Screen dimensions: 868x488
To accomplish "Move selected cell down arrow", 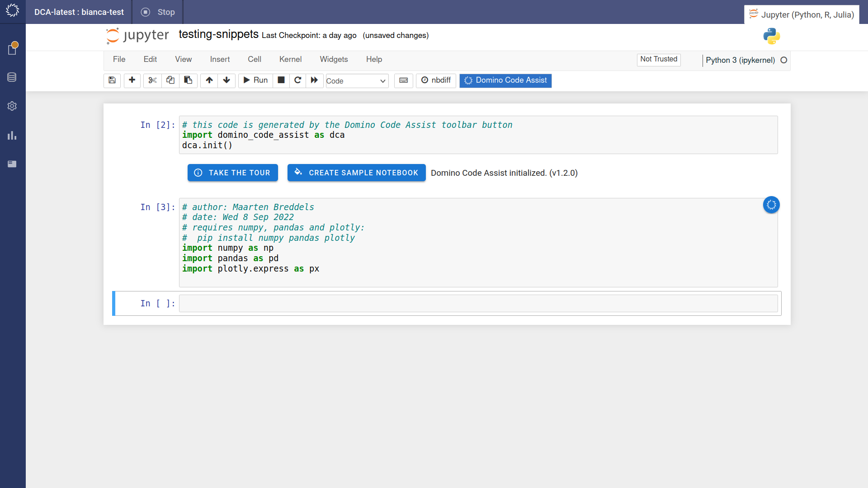I will 226,80.
